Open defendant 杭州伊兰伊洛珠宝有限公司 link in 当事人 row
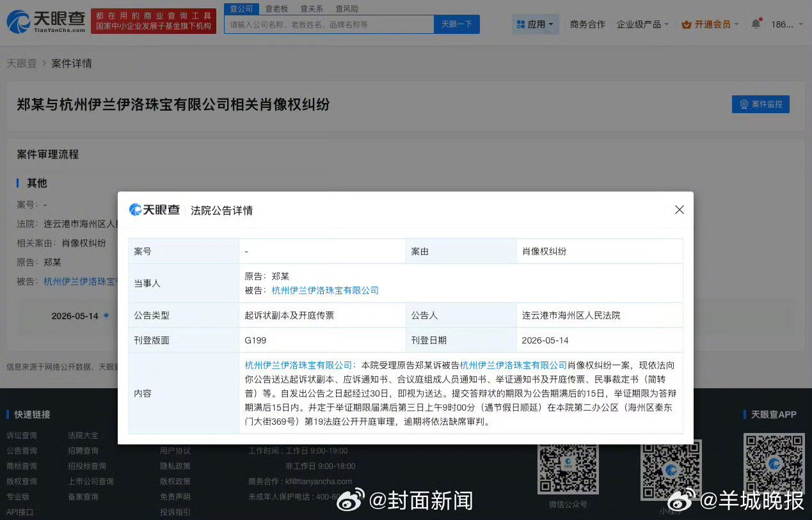812x520 pixels. click(x=325, y=290)
